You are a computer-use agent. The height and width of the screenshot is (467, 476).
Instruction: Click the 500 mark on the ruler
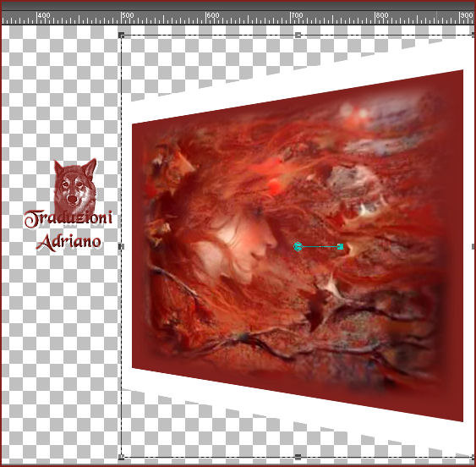pyautogui.click(x=127, y=16)
